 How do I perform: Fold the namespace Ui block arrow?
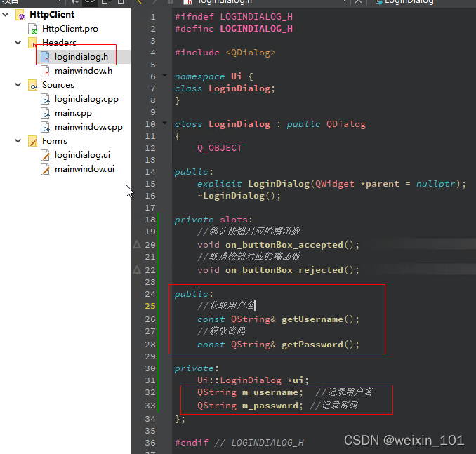tap(165, 75)
